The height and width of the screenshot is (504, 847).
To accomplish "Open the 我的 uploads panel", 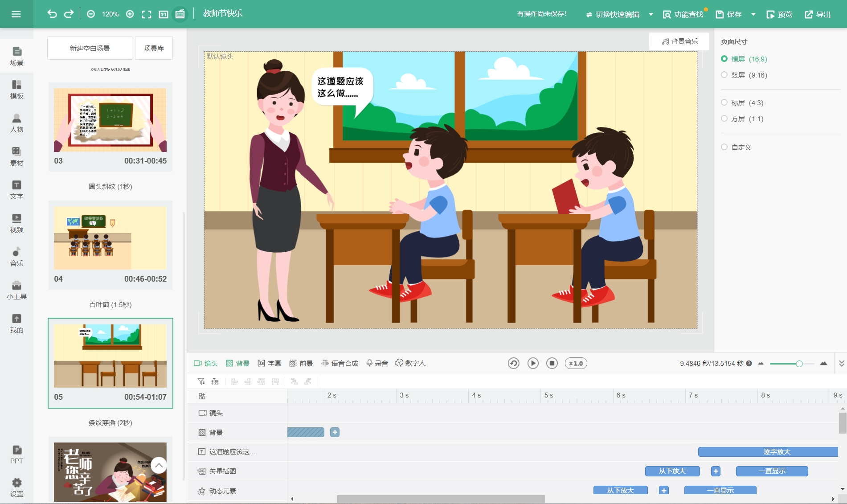I will (x=16, y=324).
